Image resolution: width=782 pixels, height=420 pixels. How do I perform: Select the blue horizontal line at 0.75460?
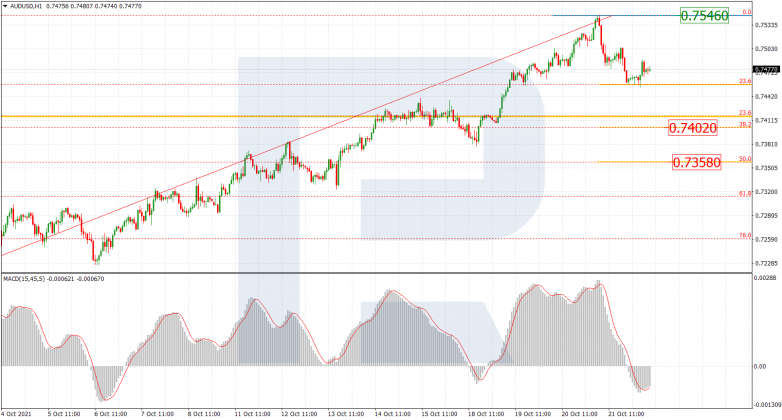[x=651, y=15]
